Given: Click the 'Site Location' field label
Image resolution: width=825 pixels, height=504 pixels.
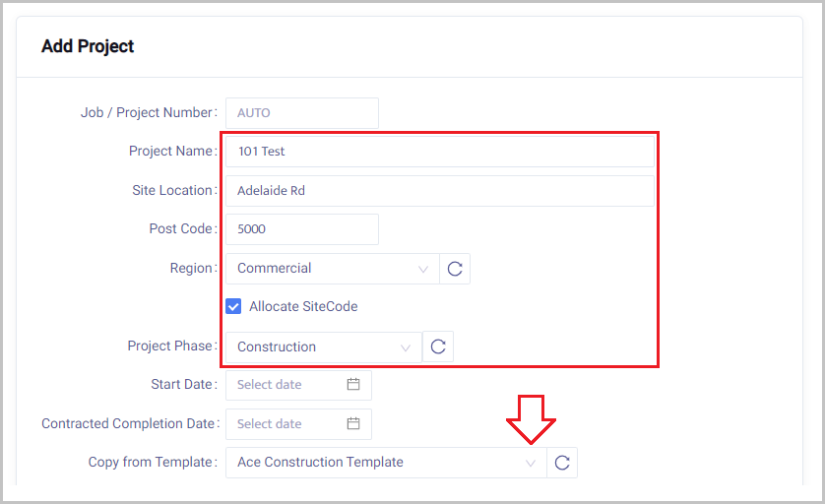Looking at the screenshot, I should 172,190.
